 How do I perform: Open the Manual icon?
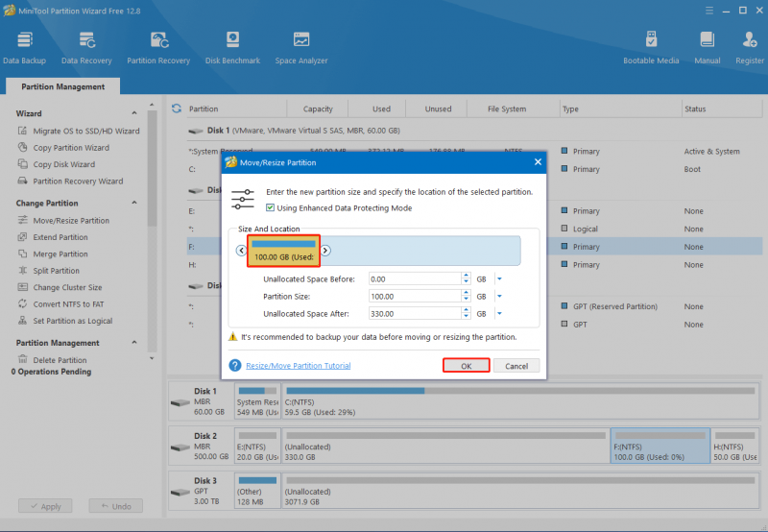[x=708, y=47]
